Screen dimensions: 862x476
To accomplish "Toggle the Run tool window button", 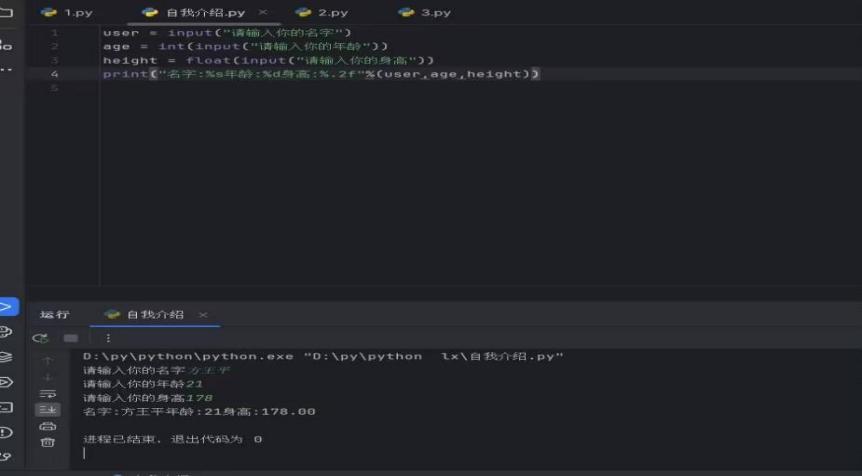I will 7,306.
